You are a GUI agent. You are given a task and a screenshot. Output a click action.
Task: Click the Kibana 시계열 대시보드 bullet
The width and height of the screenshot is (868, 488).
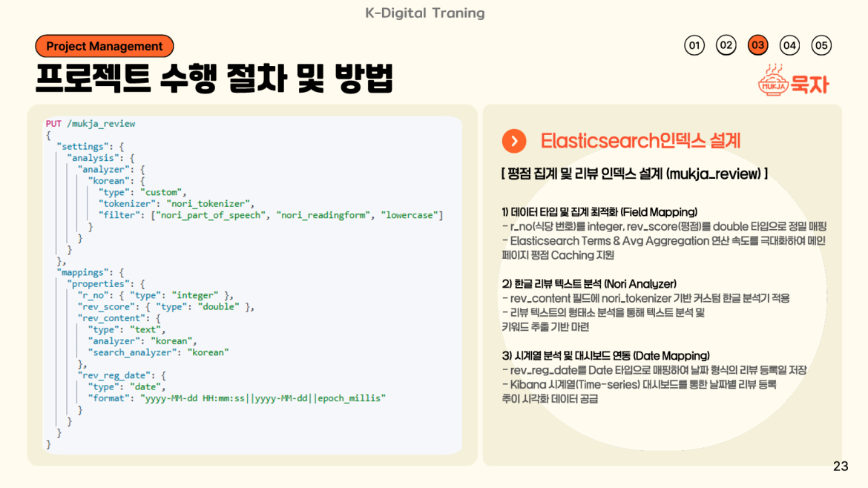[640, 384]
